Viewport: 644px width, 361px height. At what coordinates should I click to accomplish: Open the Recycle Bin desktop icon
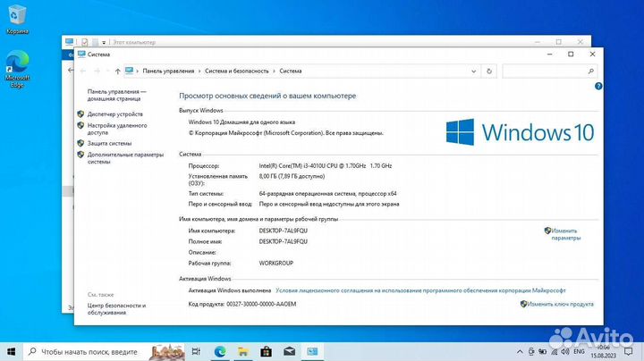[x=16, y=16]
